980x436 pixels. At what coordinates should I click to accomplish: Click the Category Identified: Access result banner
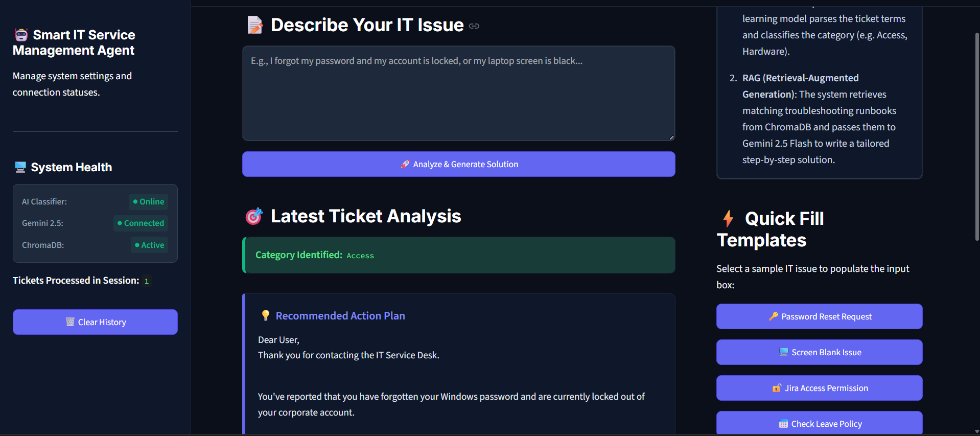coord(459,255)
